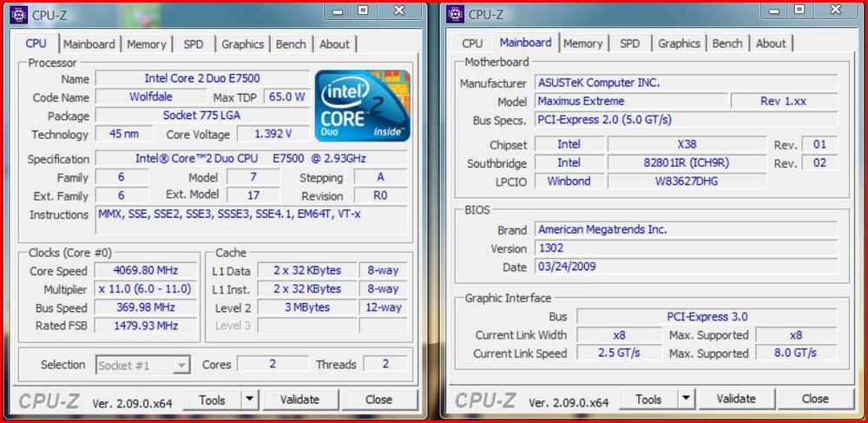Click the 369.98 MHz bus speed value
The image size is (868, 423).
click(146, 307)
